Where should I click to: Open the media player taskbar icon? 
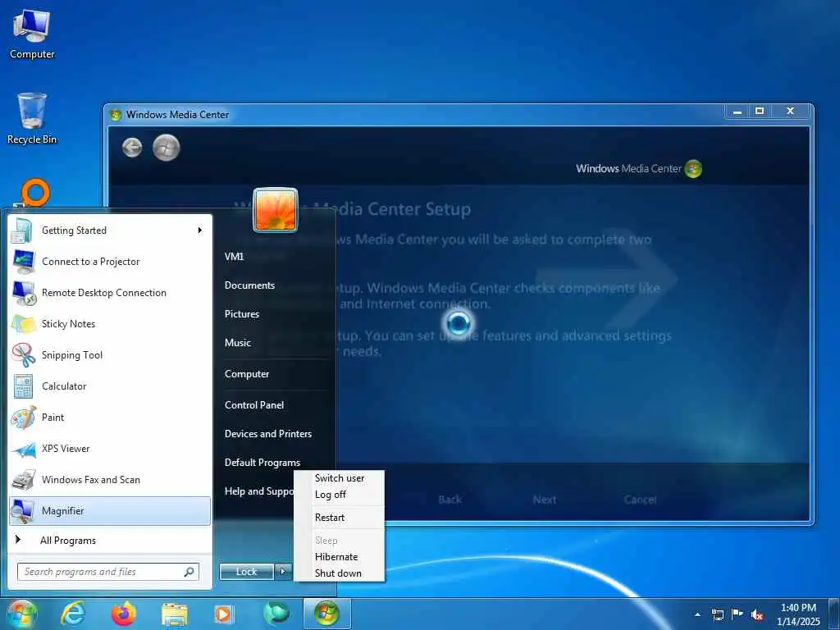coord(224,614)
